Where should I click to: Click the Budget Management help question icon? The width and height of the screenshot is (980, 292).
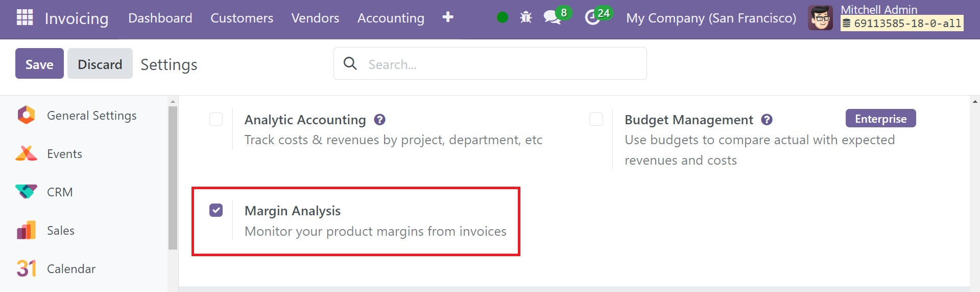(767, 120)
